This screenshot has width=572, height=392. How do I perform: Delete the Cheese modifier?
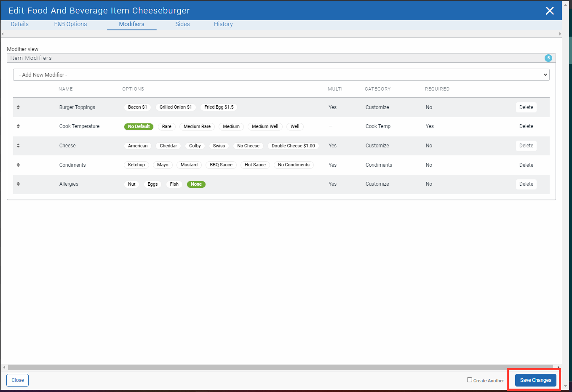pyautogui.click(x=526, y=146)
